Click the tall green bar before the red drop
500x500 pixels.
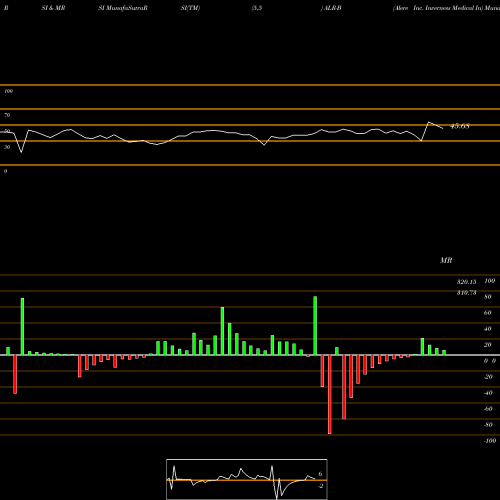point(315,326)
